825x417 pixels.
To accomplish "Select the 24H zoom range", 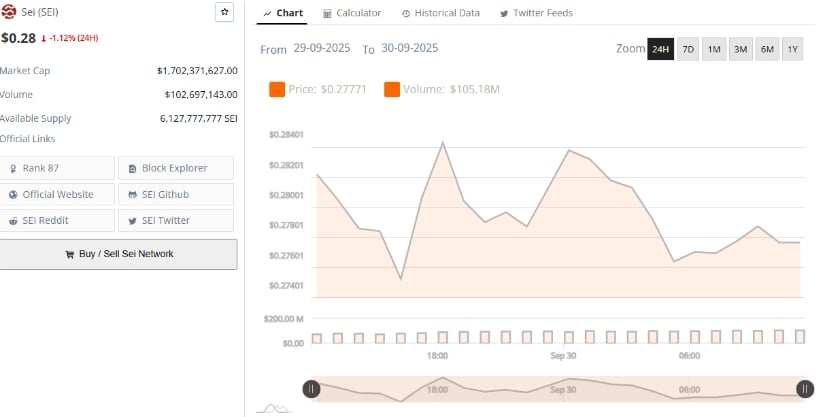I will pyautogui.click(x=660, y=49).
